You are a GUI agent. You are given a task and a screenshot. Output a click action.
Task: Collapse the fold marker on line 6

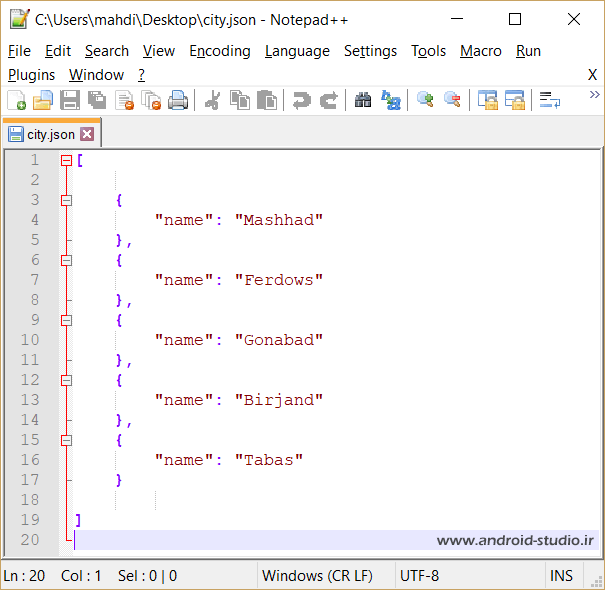click(66, 260)
